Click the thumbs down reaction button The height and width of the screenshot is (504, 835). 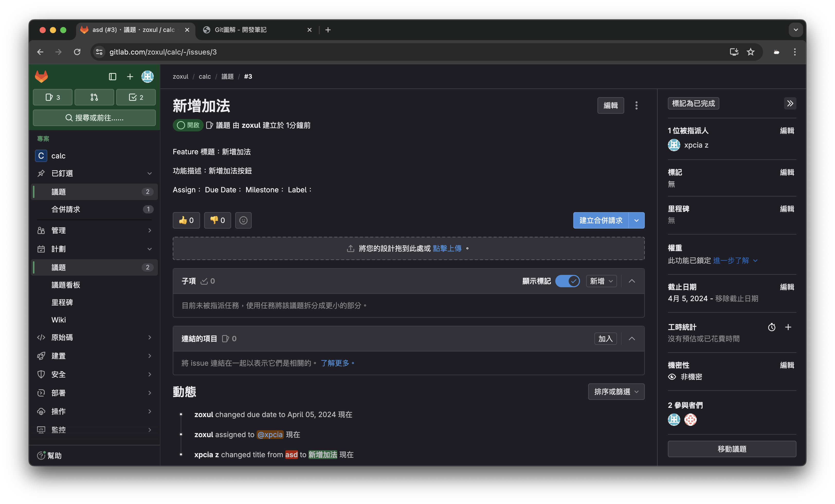click(x=217, y=221)
